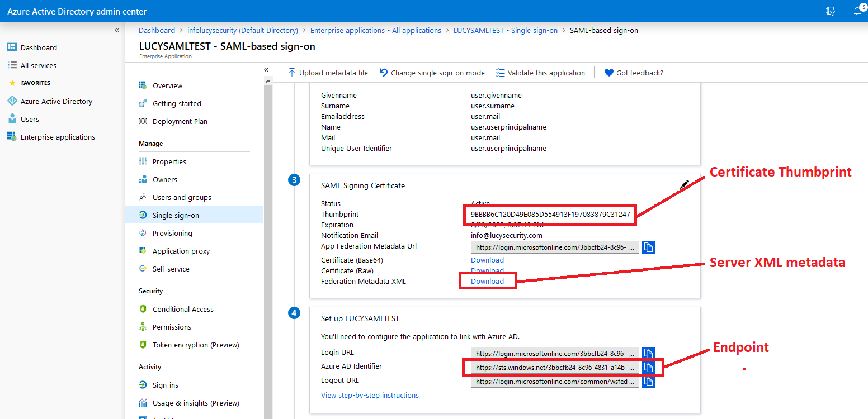
Task: Collapse the application menu pane chevron
Action: pos(266,70)
